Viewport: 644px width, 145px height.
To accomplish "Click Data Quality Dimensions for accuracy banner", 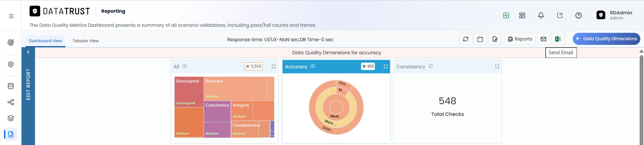I will click(x=337, y=53).
